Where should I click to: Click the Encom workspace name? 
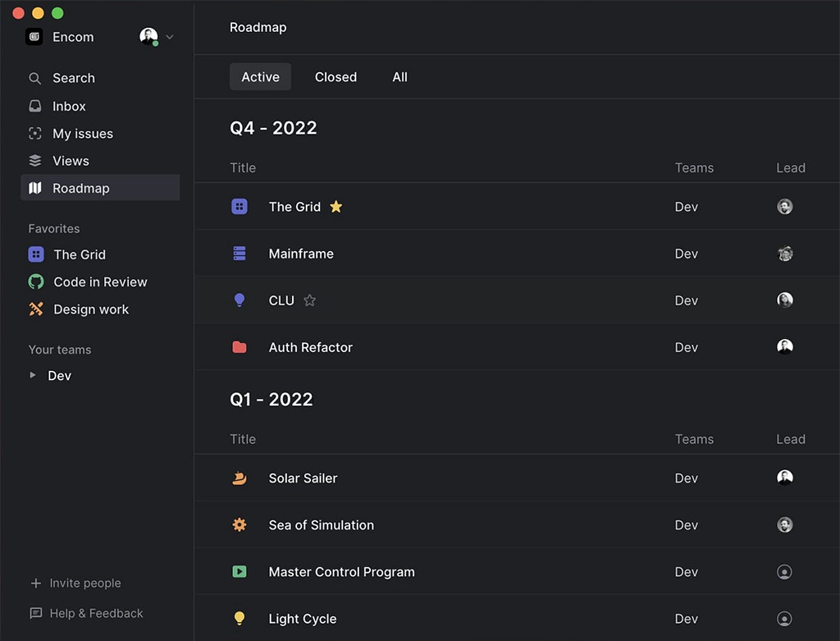[73, 37]
